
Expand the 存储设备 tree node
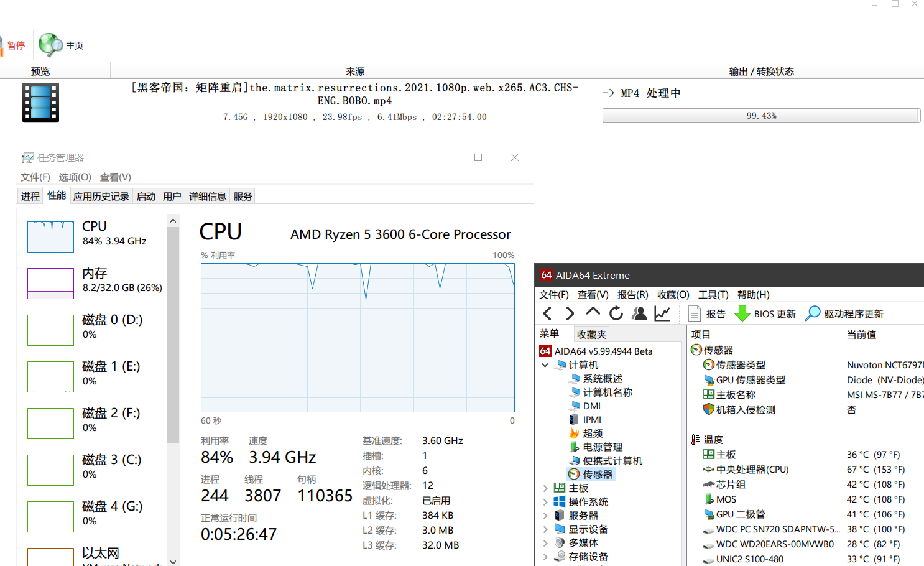coord(545,557)
